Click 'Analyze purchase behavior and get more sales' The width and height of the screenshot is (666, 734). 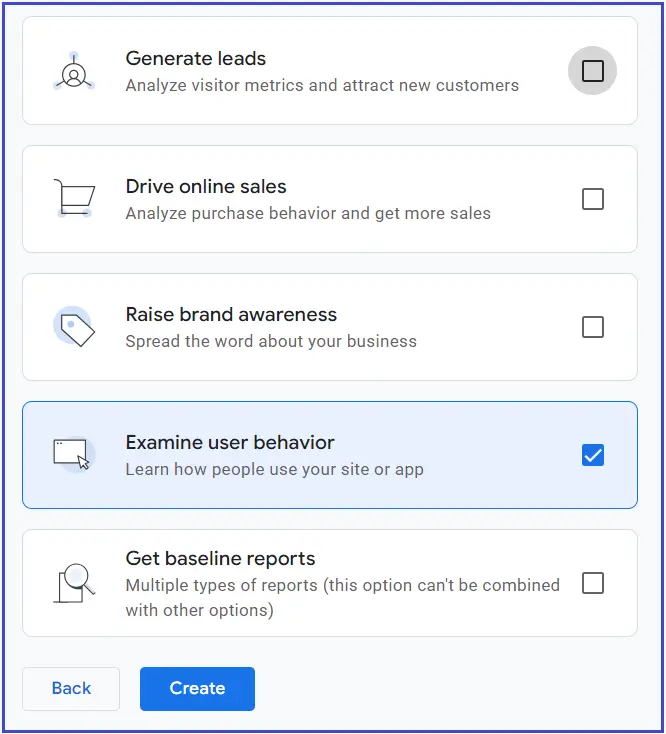tap(308, 213)
